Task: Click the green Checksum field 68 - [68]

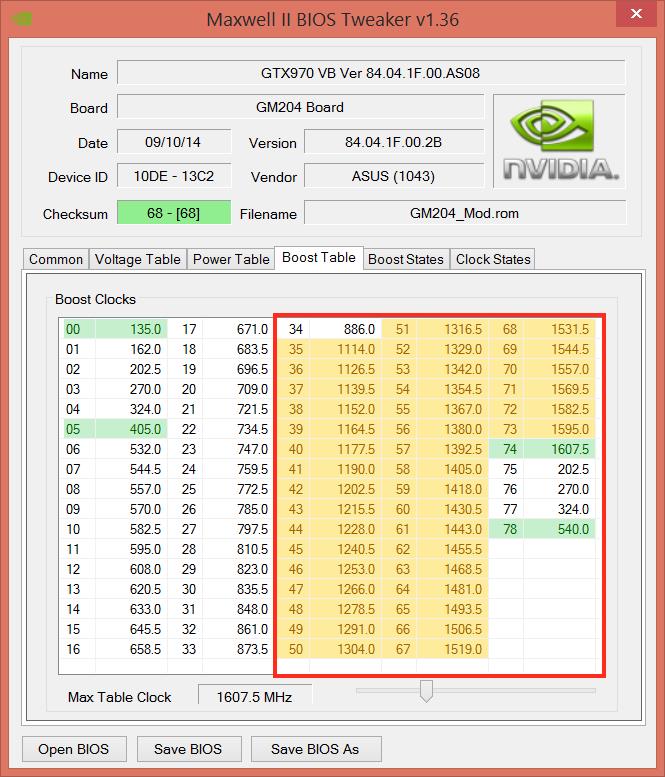Action: (173, 213)
